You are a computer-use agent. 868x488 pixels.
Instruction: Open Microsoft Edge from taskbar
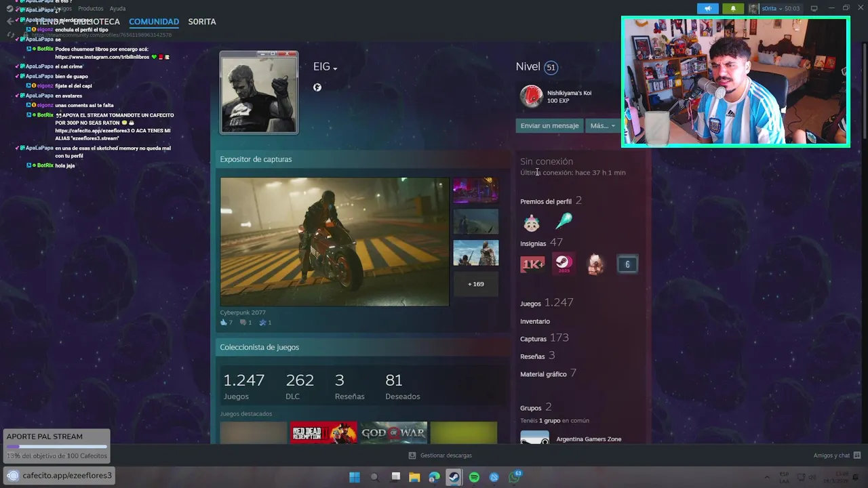(x=434, y=477)
